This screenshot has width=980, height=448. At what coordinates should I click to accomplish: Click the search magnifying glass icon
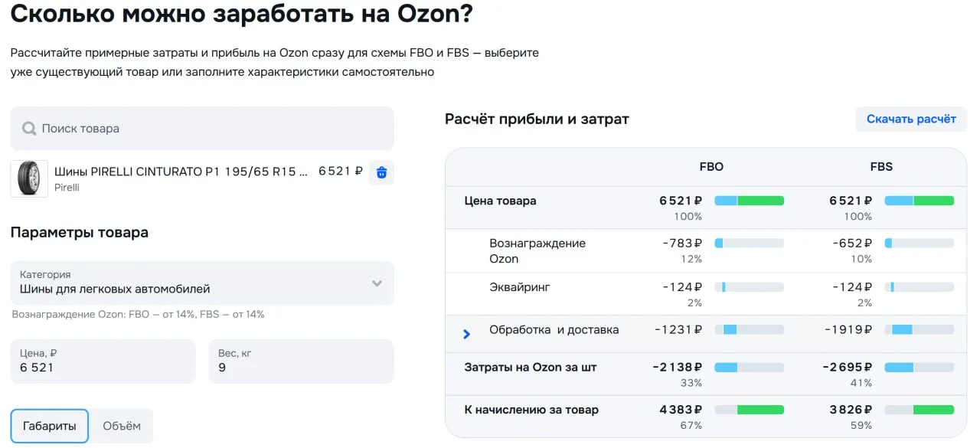[31, 128]
